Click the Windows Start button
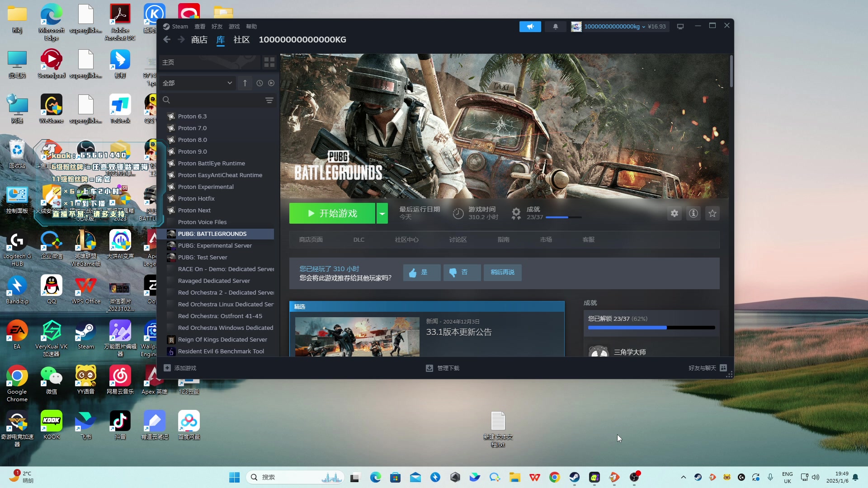This screenshot has height=488, width=868. (x=234, y=477)
